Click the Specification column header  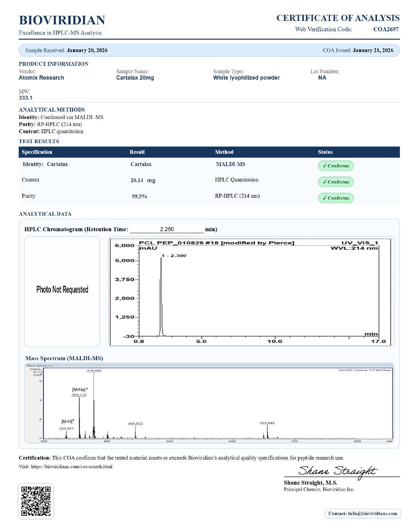37,152
